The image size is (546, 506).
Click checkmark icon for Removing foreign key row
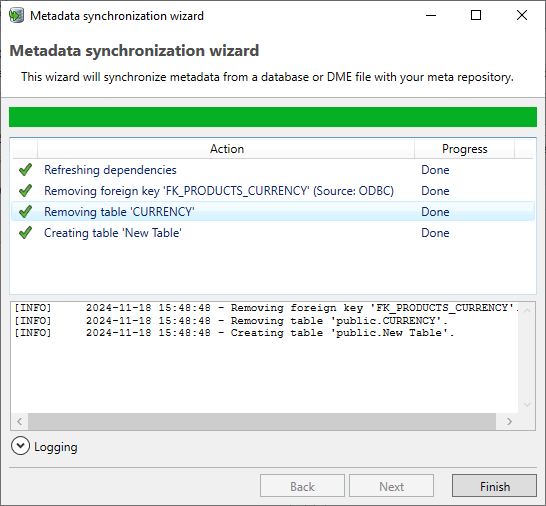click(25, 191)
